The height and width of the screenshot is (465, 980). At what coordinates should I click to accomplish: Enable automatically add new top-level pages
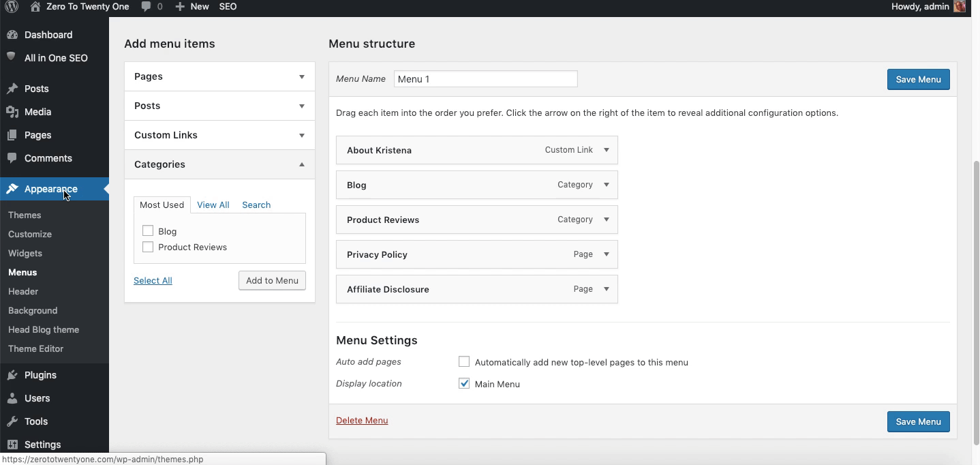[x=464, y=362]
